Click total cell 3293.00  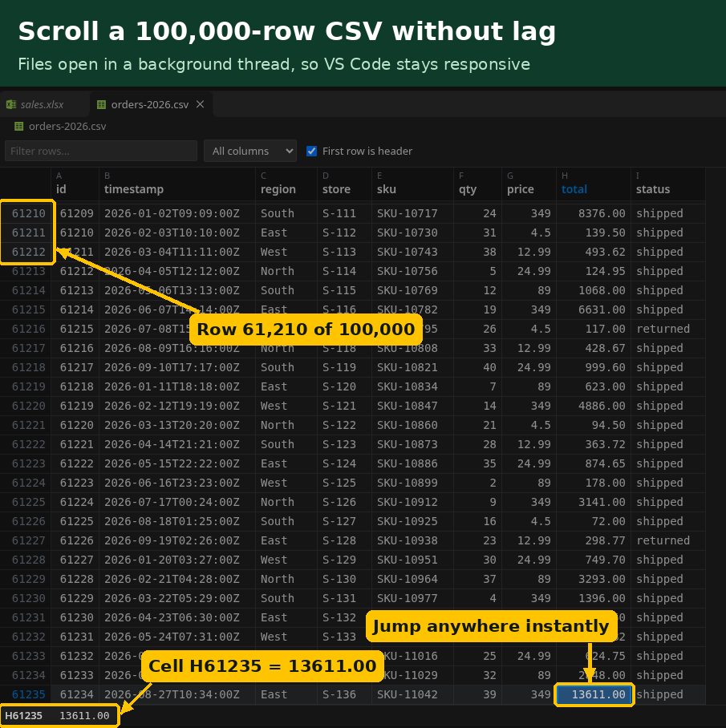pos(594,579)
